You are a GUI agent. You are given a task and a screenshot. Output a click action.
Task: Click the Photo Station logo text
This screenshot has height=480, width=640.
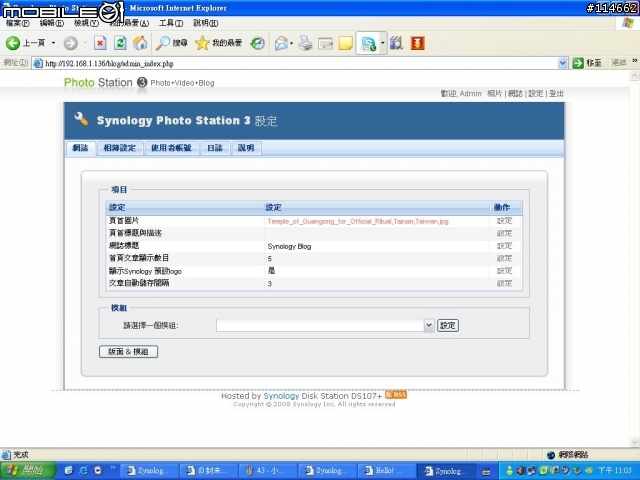point(98,82)
